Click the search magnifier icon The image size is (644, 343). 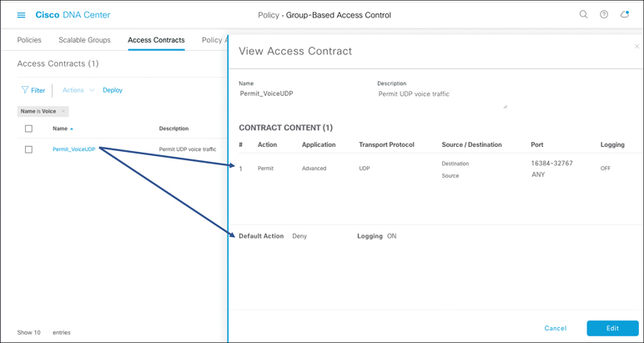(583, 14)
